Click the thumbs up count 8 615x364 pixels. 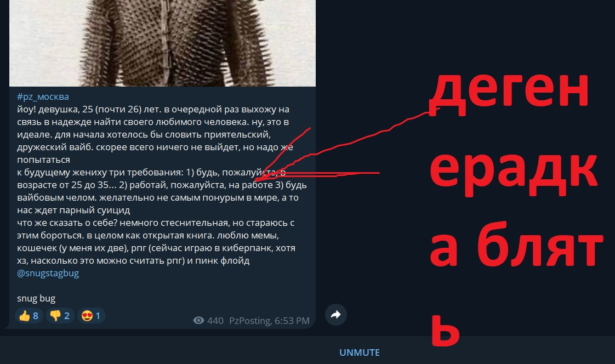(x=35, y=316)
